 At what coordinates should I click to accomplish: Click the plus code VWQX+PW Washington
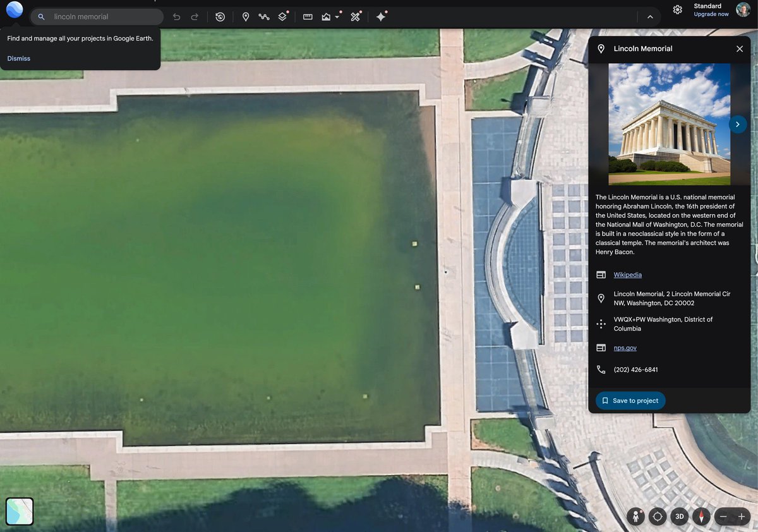663,324
